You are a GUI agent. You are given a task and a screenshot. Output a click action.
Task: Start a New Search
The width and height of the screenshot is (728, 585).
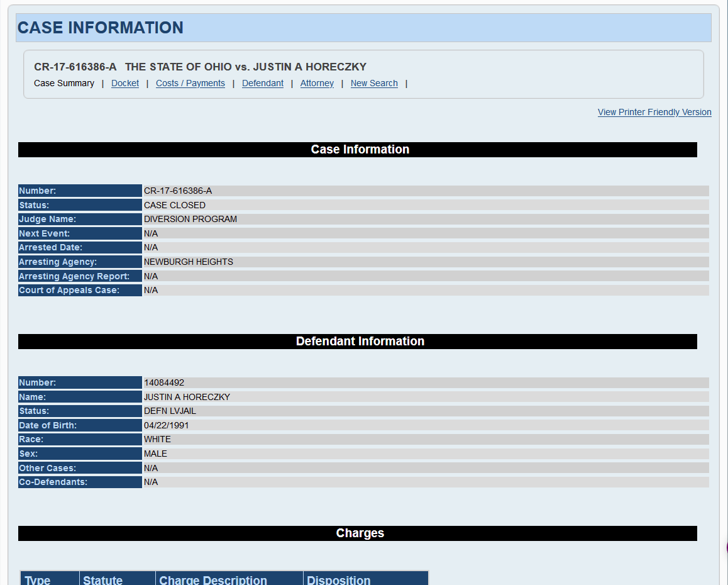point(374,83)
